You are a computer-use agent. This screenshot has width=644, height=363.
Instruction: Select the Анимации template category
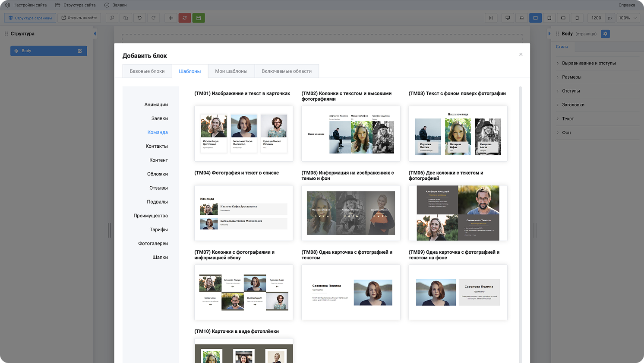pyautogui.click(x=156, y=105)
